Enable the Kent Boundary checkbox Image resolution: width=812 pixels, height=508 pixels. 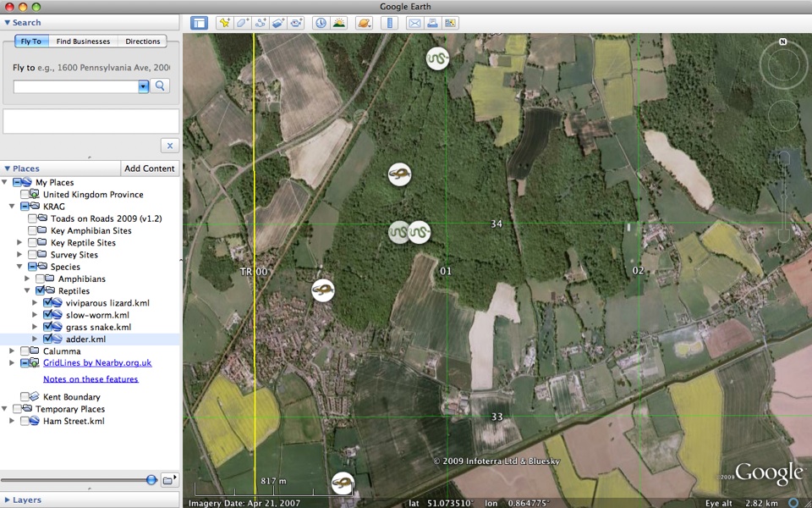[25, 397]
